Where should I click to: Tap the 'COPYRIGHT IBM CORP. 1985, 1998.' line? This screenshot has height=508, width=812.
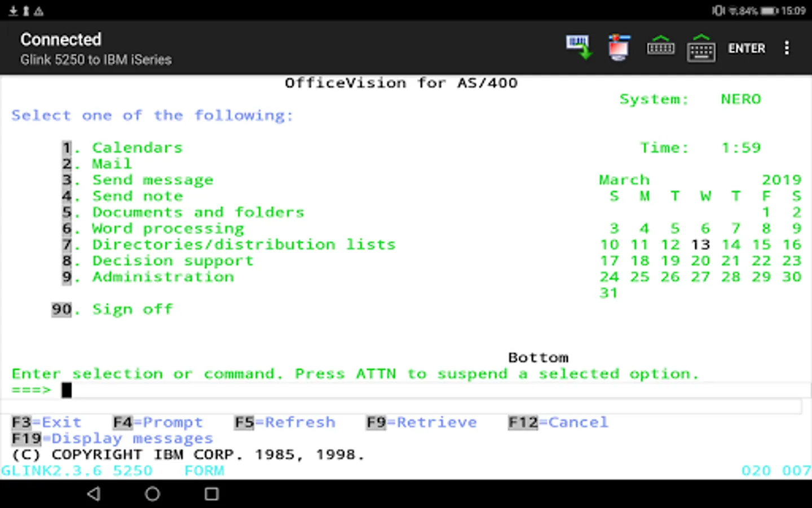pyautogui.click(x=188, y=455)
